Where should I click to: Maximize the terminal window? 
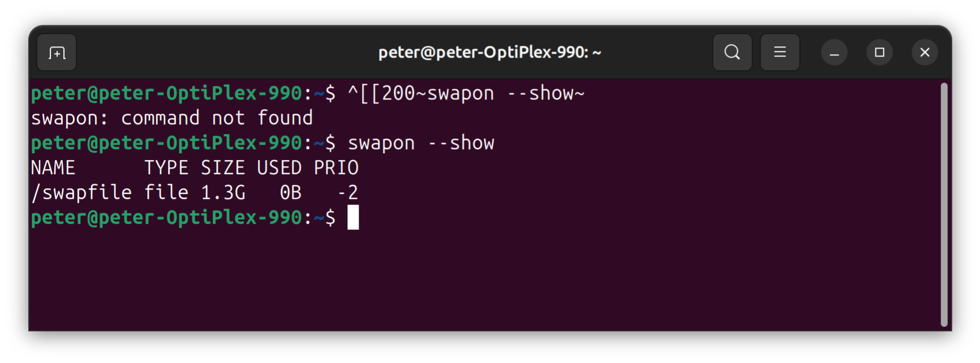coord(879,53)
